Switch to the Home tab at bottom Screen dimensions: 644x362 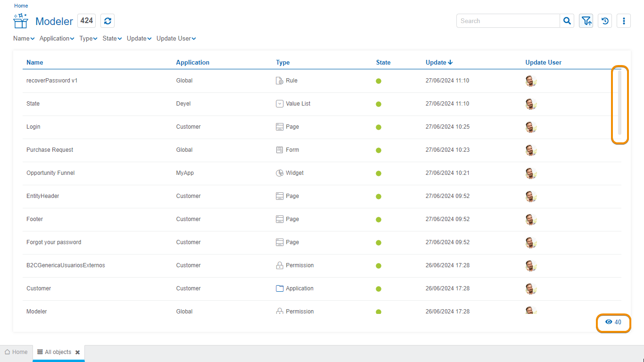pyautogui.click(x=16, y=352)
